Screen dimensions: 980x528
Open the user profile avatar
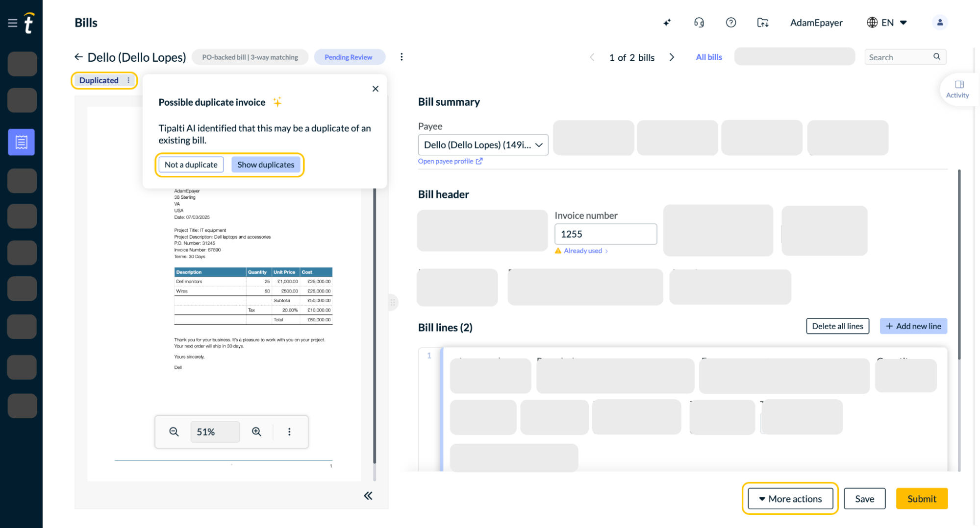(940, 23)
